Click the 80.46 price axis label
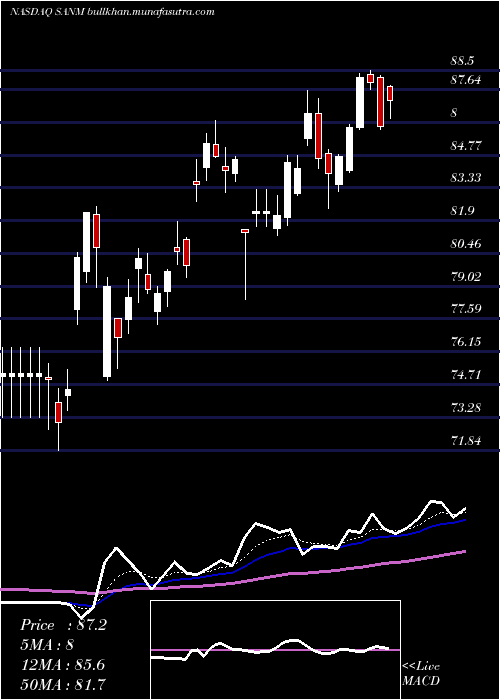This screenshot has width=500, height=700. [466, 244]
